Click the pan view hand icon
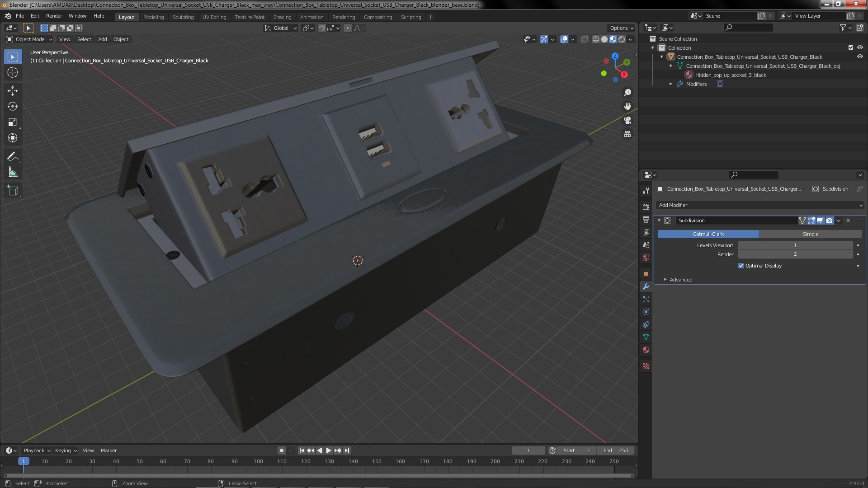 point(627,106)
